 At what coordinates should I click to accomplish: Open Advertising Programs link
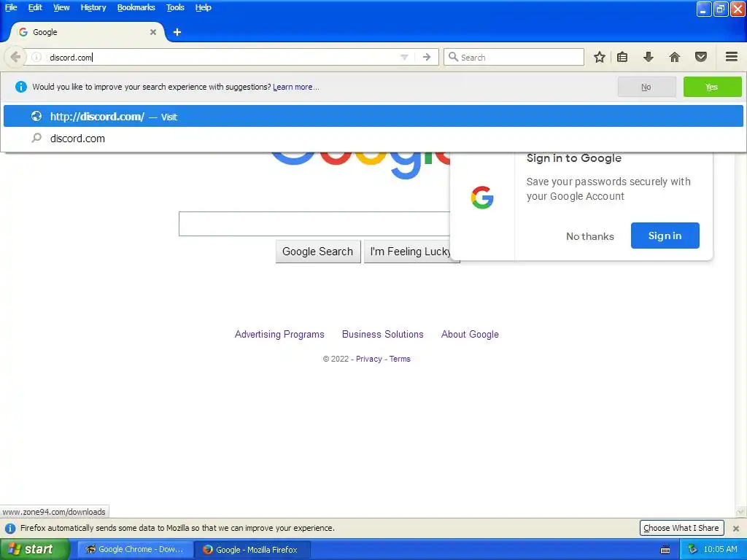click(x=279, y=334)
